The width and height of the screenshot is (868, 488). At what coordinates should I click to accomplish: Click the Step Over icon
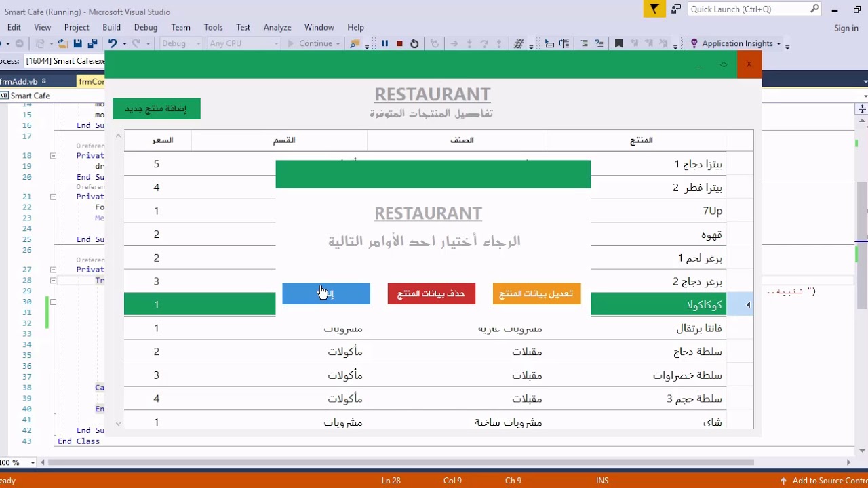484,43
